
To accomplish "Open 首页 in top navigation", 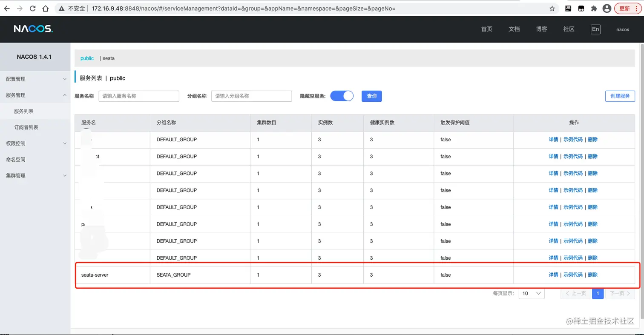I will [487, 29].
